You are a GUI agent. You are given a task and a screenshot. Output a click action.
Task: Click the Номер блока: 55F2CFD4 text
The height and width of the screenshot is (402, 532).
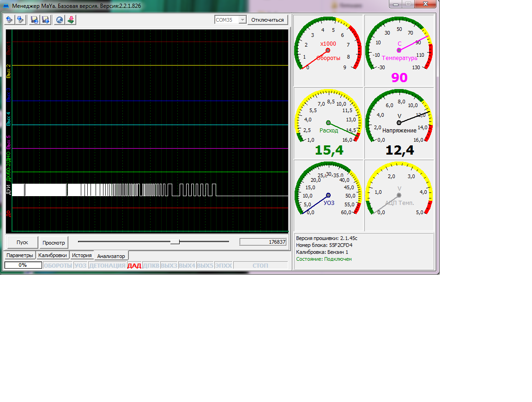(x=324, y=245)
